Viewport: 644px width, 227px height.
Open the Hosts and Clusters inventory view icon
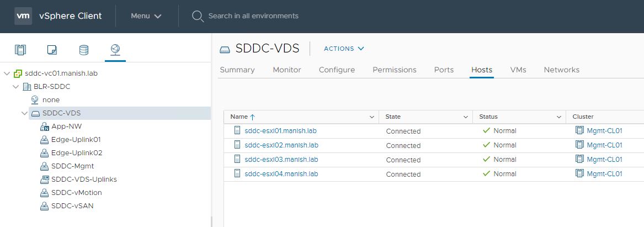pos(20,50)
